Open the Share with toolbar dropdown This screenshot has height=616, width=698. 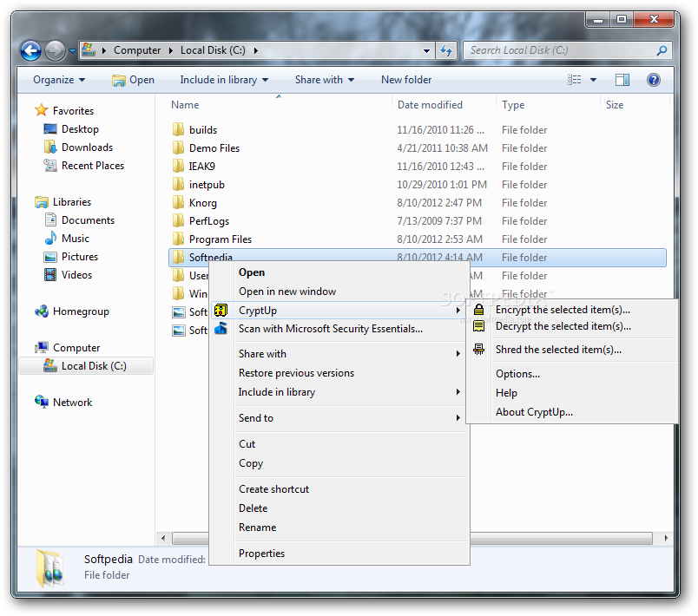point(325,80)
